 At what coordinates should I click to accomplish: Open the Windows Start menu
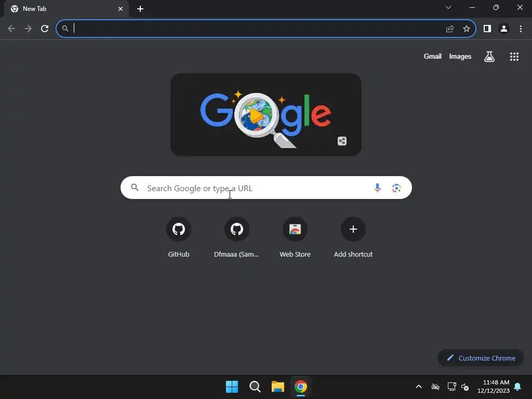232,387
